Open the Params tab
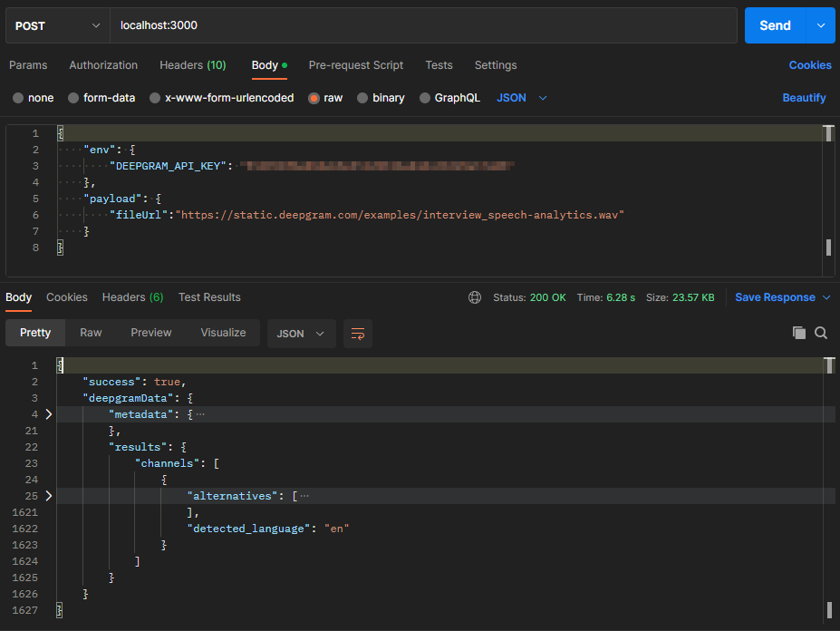Viewport: 840px width, 631px height. pos(28,65)
